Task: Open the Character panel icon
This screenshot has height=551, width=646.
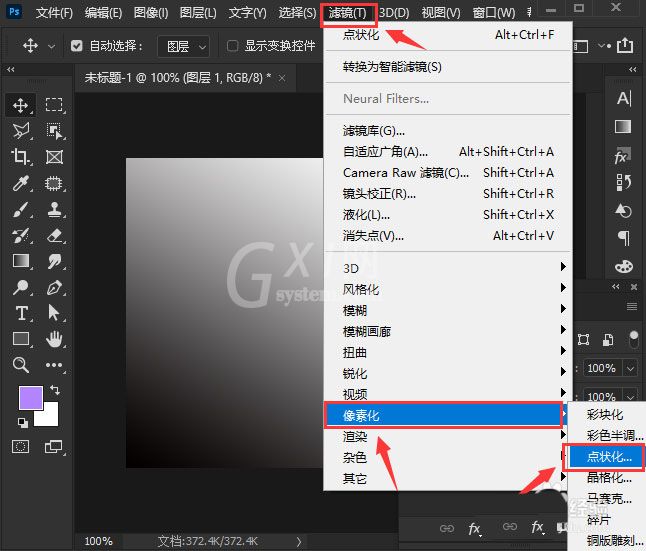Action: (x=623, y=98)
